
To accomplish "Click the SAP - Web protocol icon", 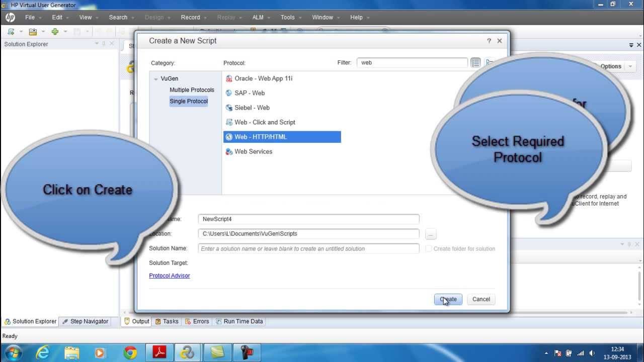I will 229,93.
